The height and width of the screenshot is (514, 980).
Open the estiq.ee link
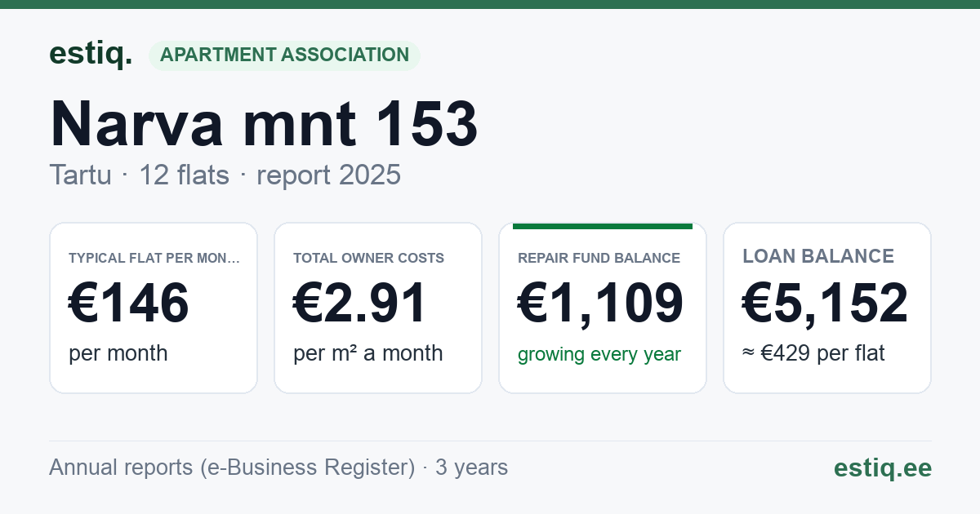[882, 467]
